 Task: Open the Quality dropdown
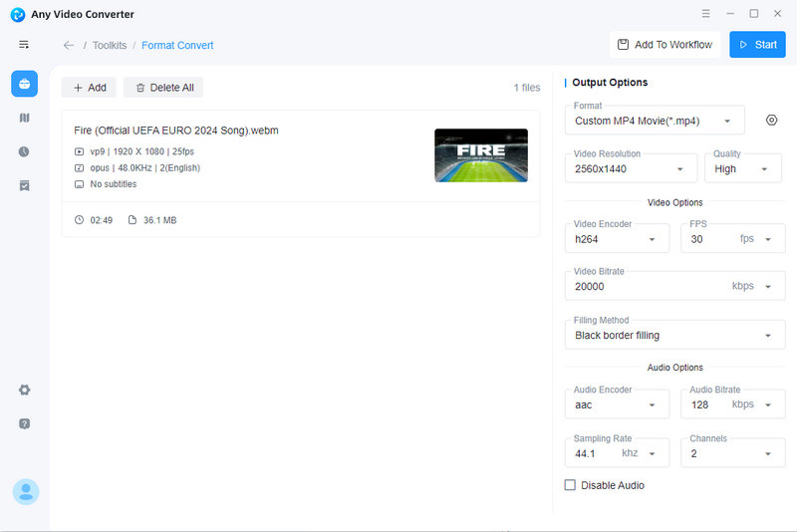[742, 168]
